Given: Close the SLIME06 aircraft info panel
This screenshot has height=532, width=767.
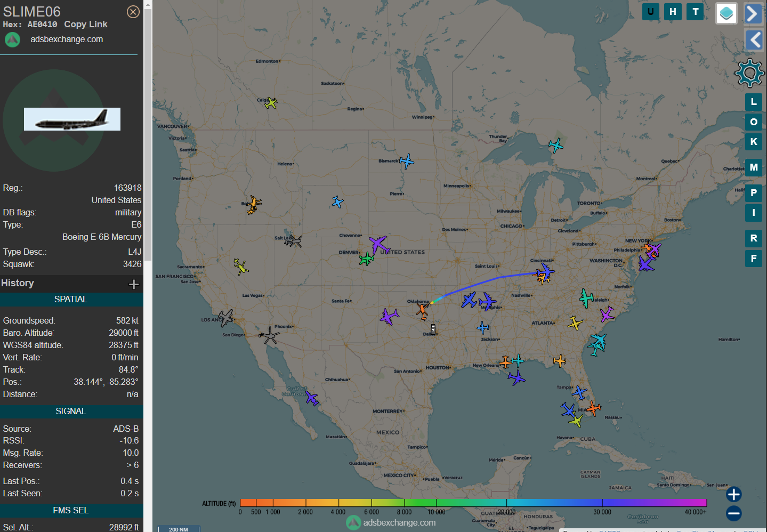Looking at the screenshot, I should [x=133, y=12].
